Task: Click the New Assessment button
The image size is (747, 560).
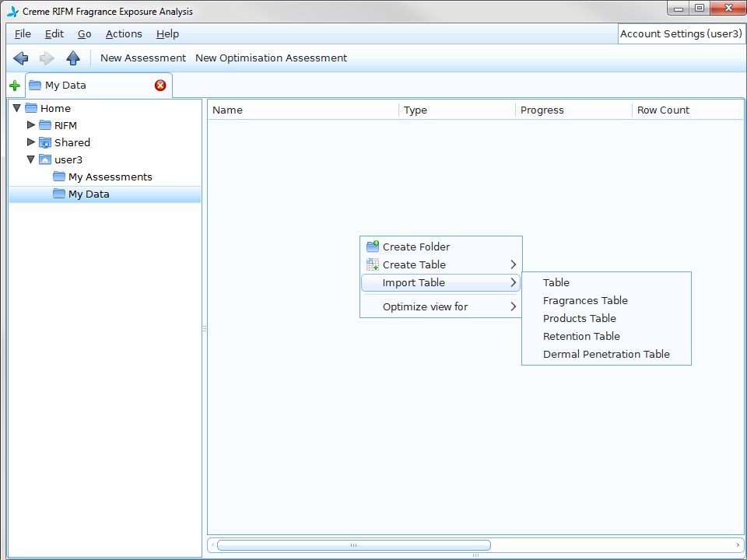Action: [143, 58]
